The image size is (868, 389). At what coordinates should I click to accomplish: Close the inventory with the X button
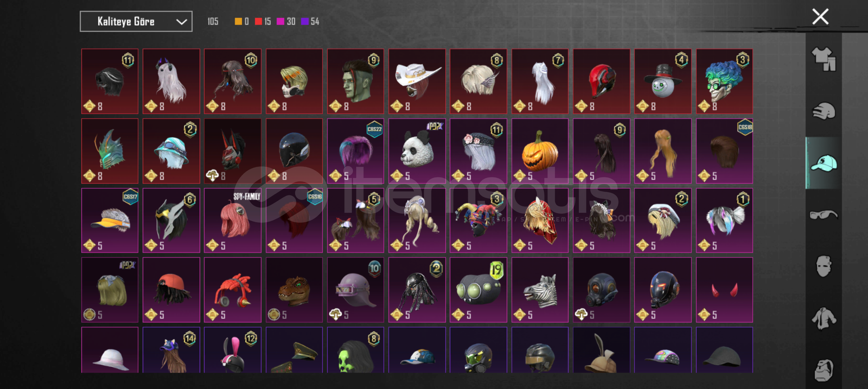[x=820, y=17]
